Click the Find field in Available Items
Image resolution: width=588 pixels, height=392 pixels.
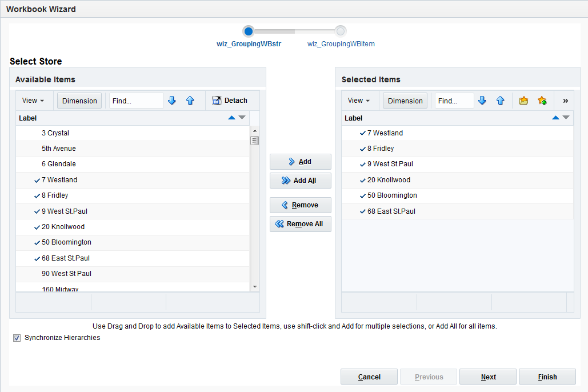(137, 101)
